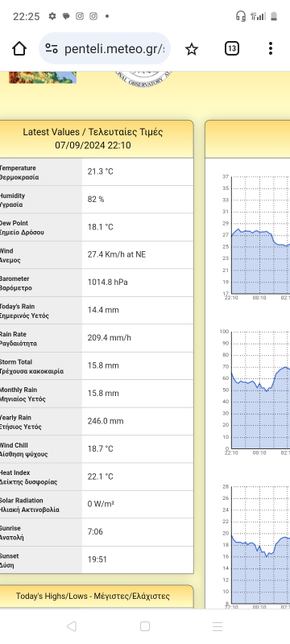The width and height of the screenshot is (290, 644).
Task: Tap the Rain Rate row label
Action: [x=18, y=339]
